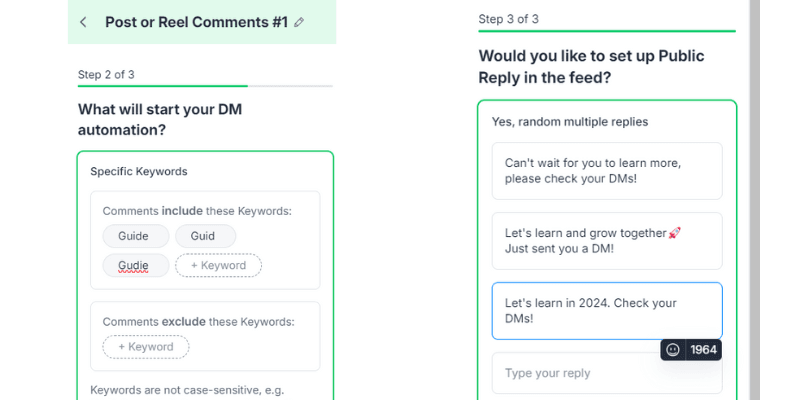
Task: Focus the 'Let's learn in 2024' reply
Action: pyautogui.click(x=607, y=311)
